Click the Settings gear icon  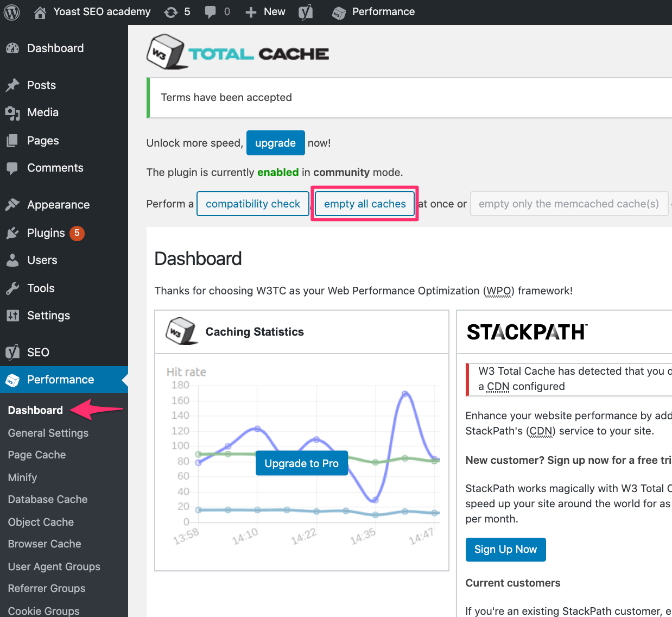[x=14, y=316]
